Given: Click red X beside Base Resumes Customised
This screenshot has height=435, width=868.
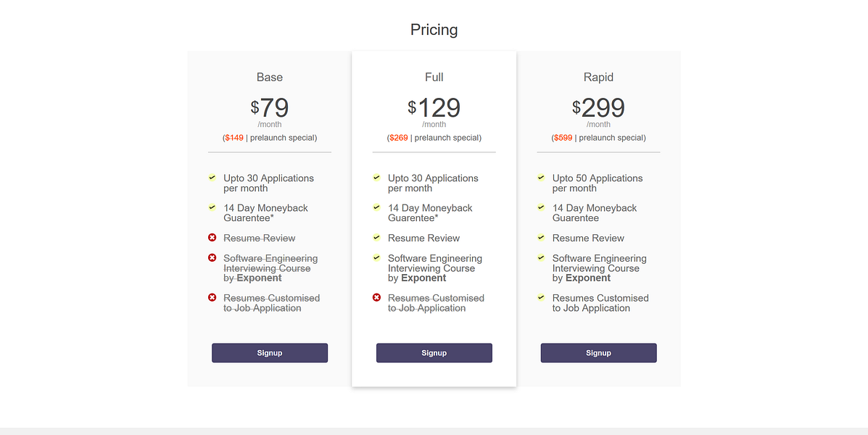Looking at the screenshot, I should point(212,298).
